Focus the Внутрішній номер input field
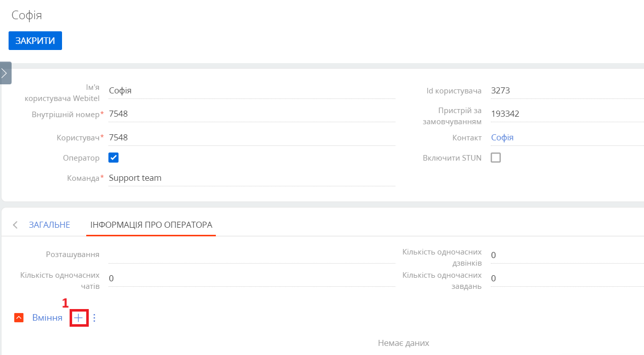The image size is (644, 355). click(x=252, y=114)
